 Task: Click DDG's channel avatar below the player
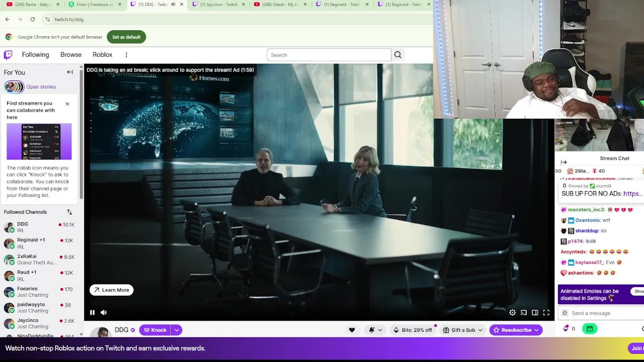coord(102,332)
